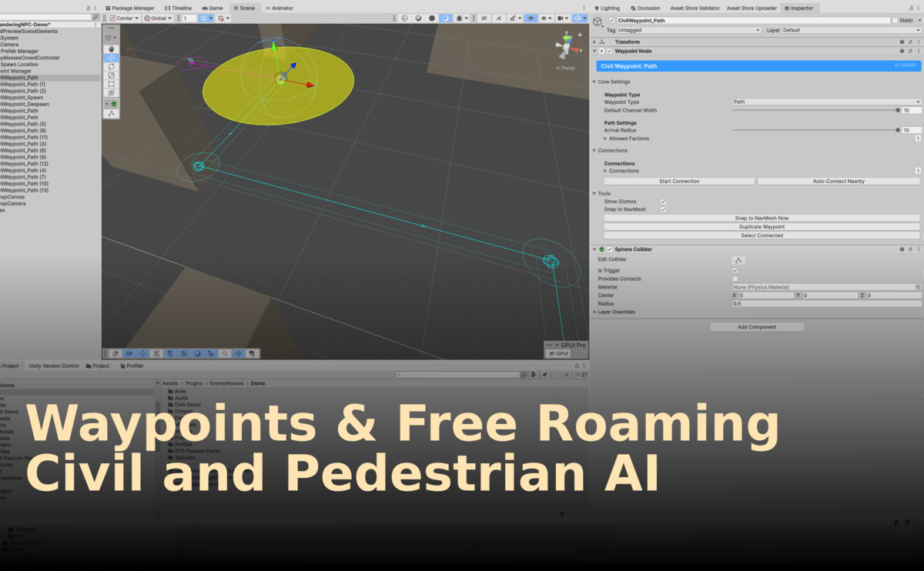Click the highlighted draw mode icon

click(446, 18)
